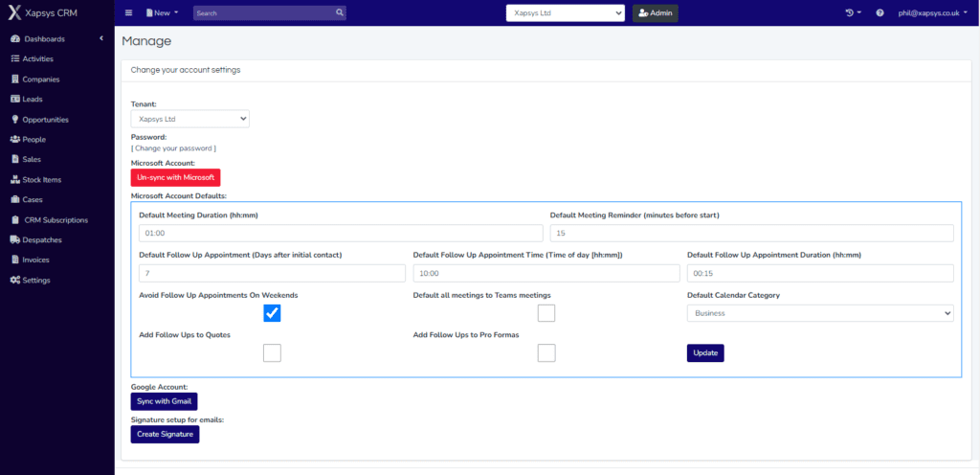Uncheck Avoid Follow Up Appointments On Weekends
This screenshot has width=980, height=475.
pos(272,313)
